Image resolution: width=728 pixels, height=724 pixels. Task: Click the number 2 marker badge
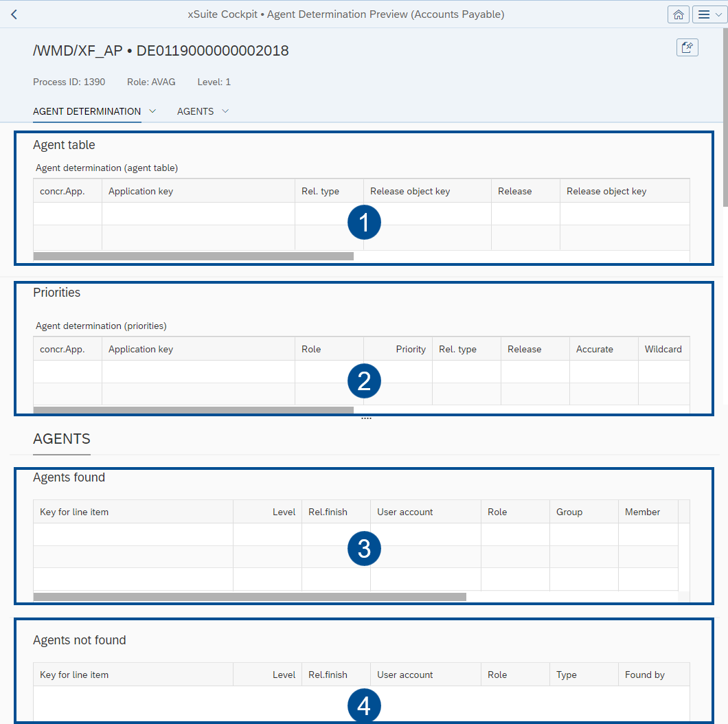coord(364,381)
